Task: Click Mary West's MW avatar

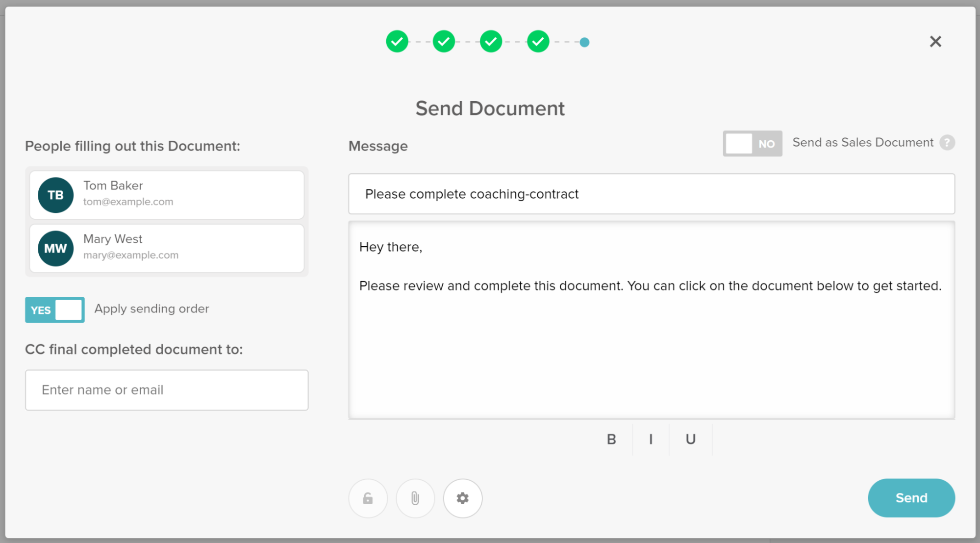Action: tap(55, 248)
